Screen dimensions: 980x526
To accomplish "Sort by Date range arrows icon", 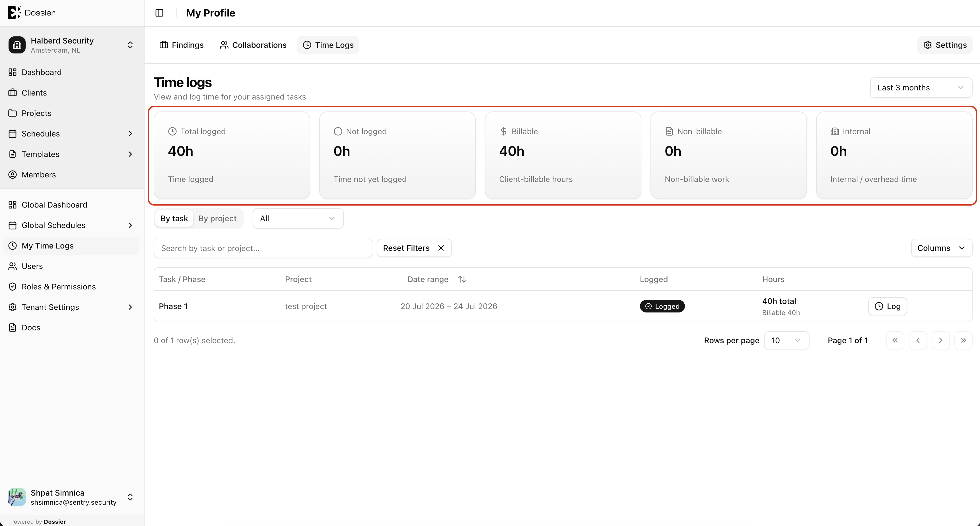I will coord(462,279).
